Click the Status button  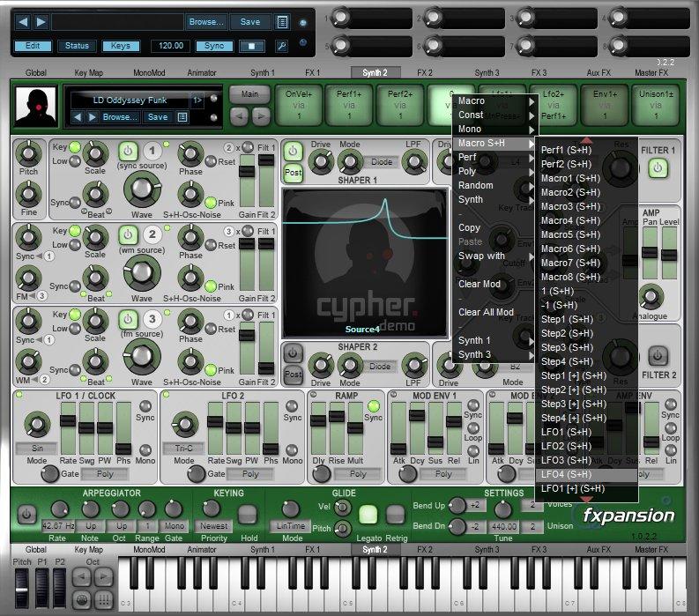coord(77,46)
